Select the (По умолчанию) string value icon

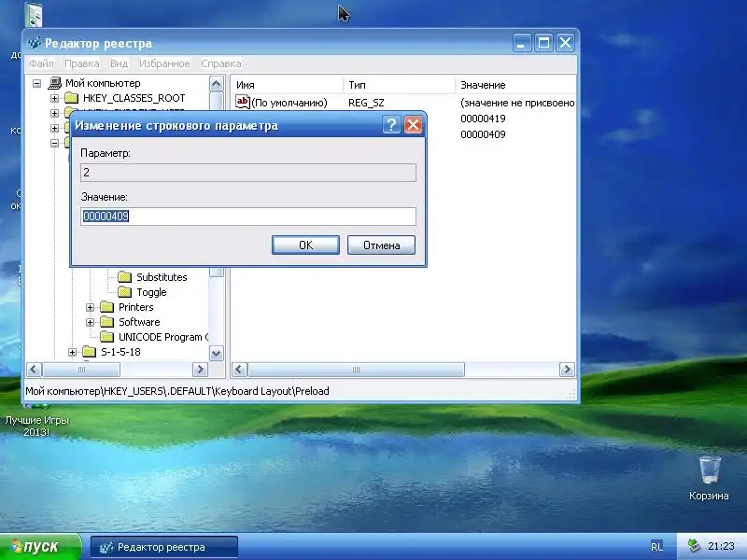click(243, 102)
